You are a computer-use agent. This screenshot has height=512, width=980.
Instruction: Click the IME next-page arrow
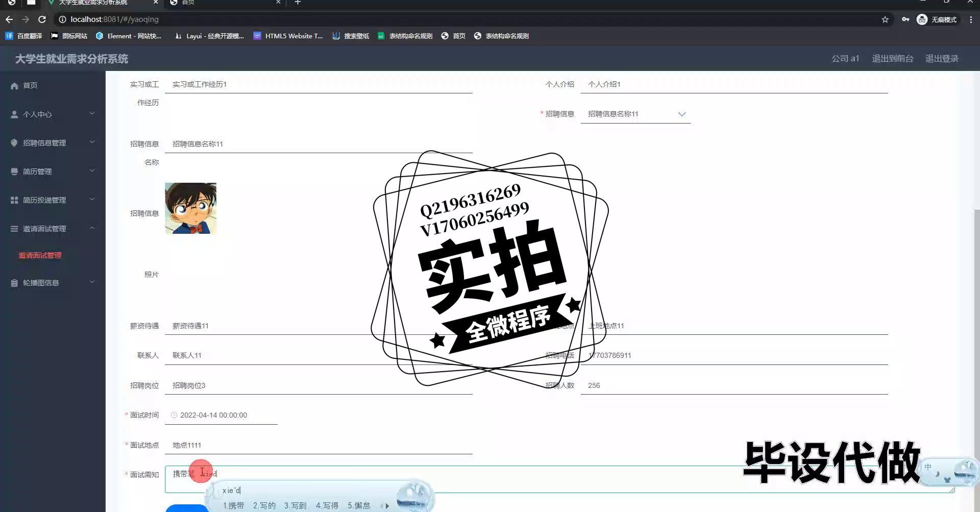(387, 506)
